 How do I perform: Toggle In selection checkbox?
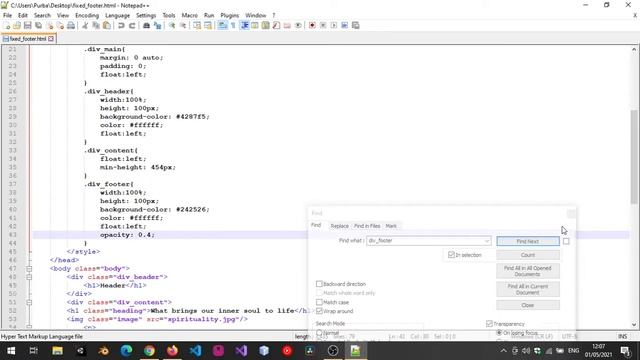point(451,255)
